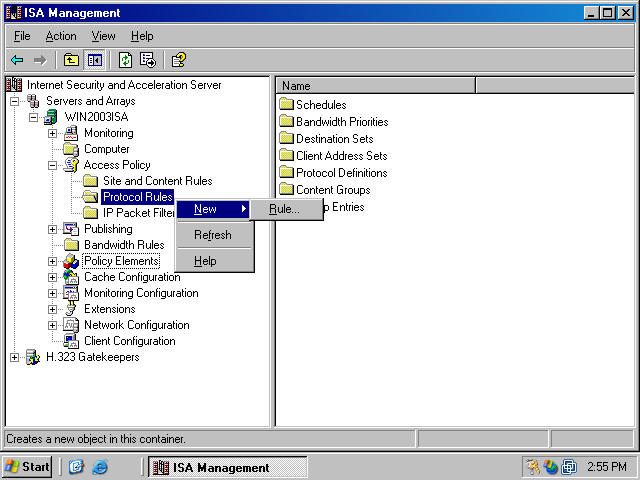Collapse the Access Policy node

coord(52,165)
